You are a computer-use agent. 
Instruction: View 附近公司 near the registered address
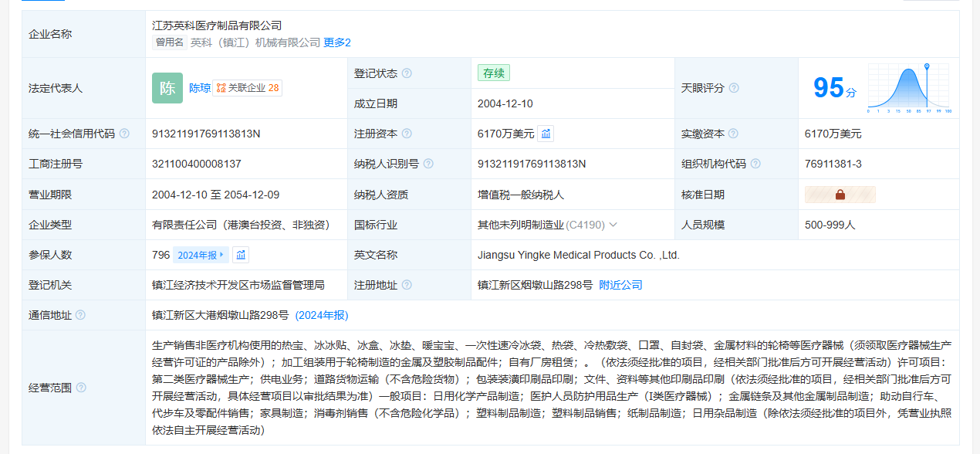click(x=620, y=285)
